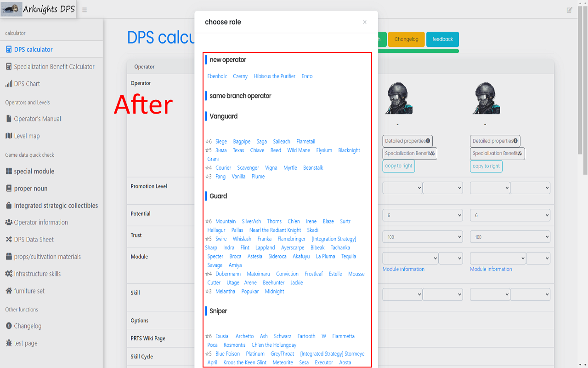Click the props/cultivation materials box icon
588x368 pixels.
pyautogui.click(x=9, y=257)
